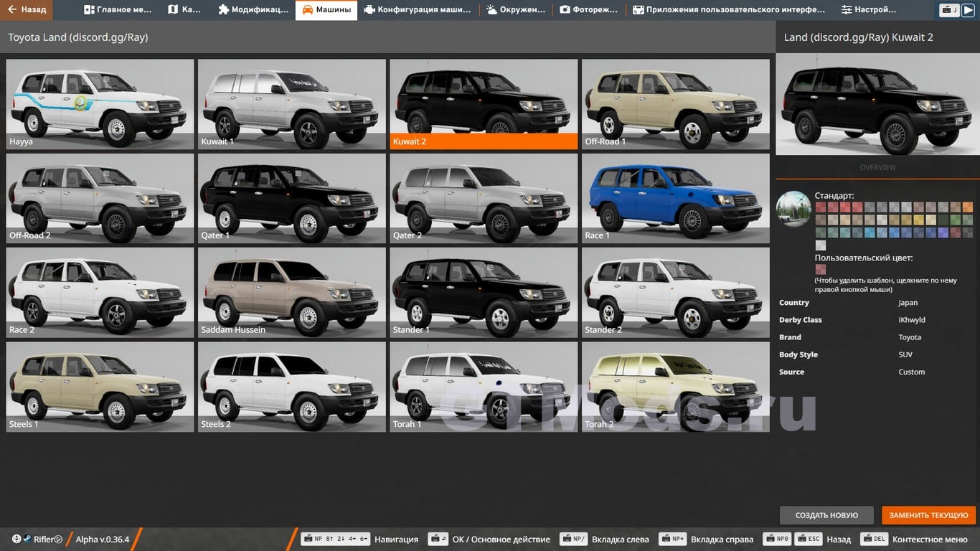Screen dimensions: 980x551
Task: Click the Вкладка слева hint
Action: point(605,539)
